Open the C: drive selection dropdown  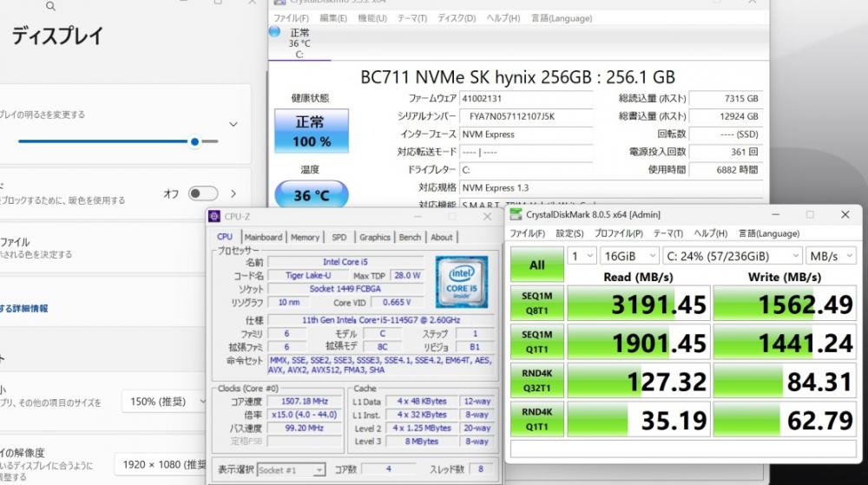(x=732, y=256)
